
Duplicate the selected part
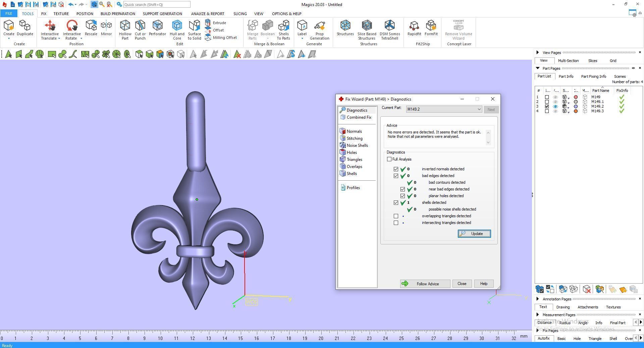25,28
